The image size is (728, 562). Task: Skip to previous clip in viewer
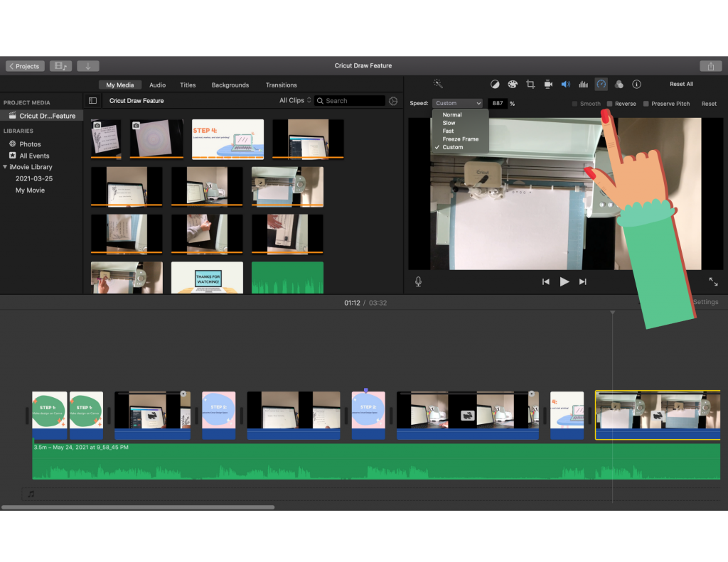tap(546, 281)
